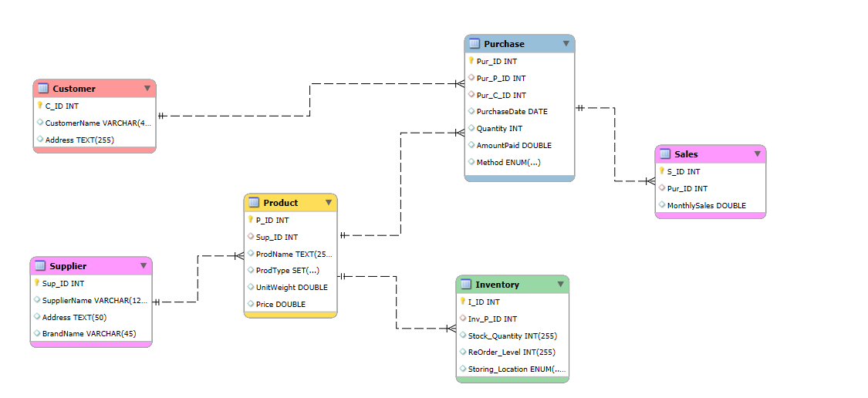The width and height of the screenshot is (868, 398).
Task: Collapse the Customer table with its arrow
Action: 147,89
